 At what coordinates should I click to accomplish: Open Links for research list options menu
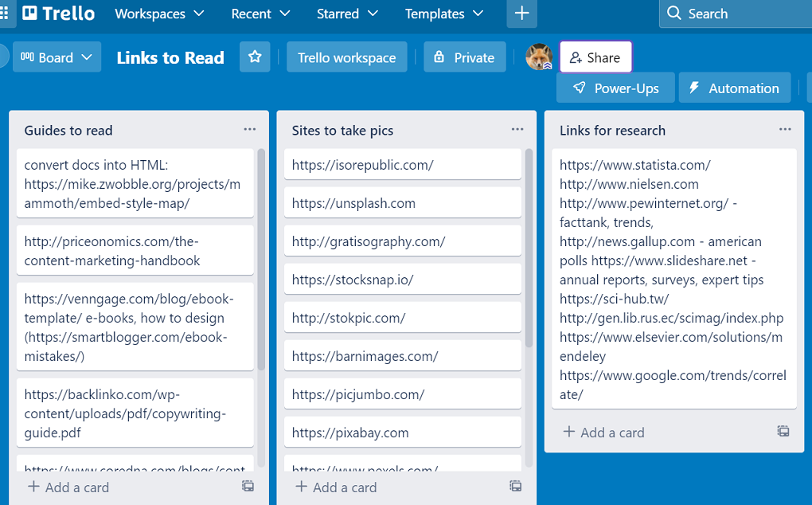pos(785,130)
